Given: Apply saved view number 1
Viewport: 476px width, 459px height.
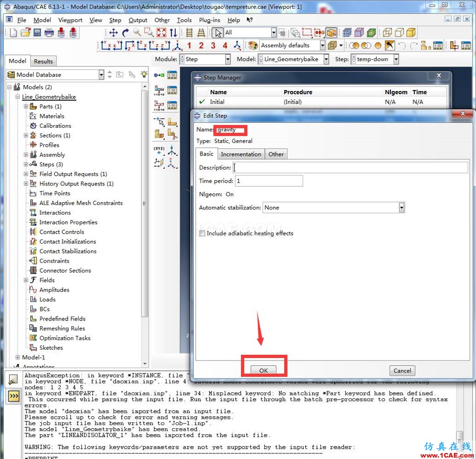Looking at the screenshot, I should [x=189, y=46].
